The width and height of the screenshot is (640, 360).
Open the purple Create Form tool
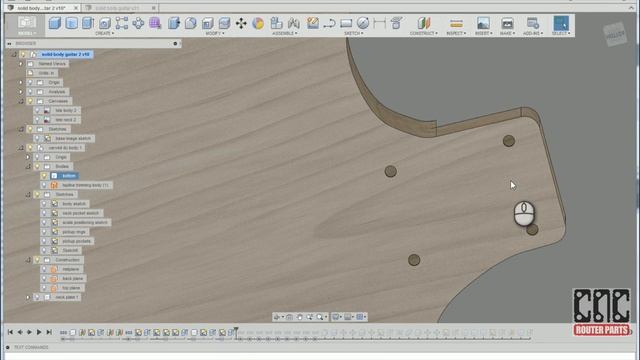[x=155, y=23]
